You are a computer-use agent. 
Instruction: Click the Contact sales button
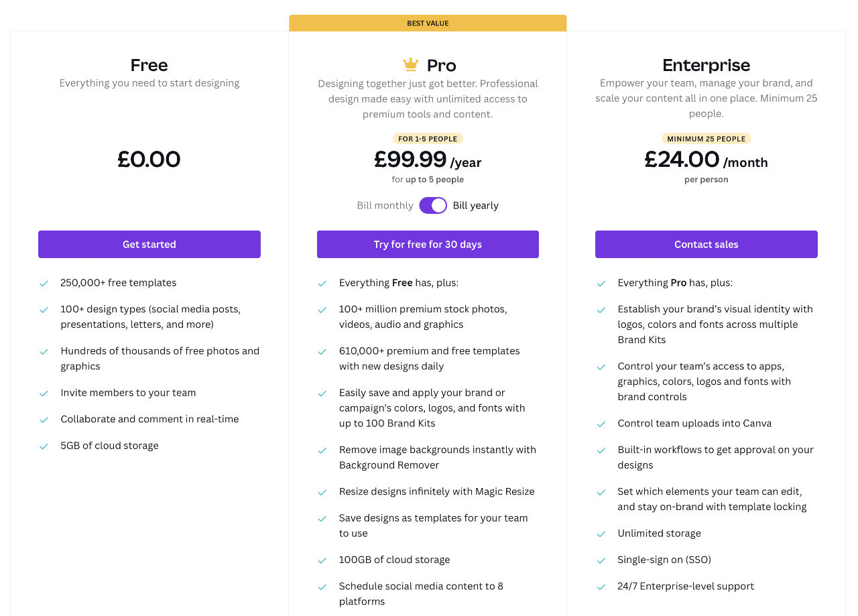[x=707, y=244]
